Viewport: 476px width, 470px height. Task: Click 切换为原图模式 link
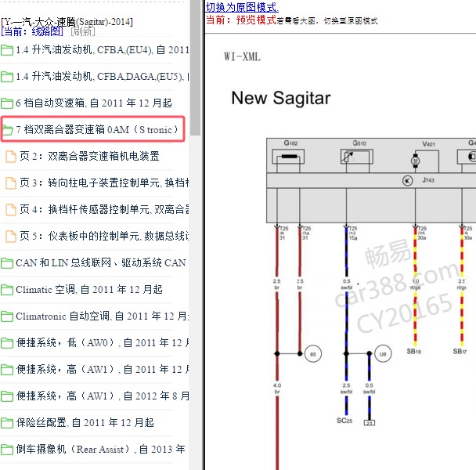(x=242, y=7)
